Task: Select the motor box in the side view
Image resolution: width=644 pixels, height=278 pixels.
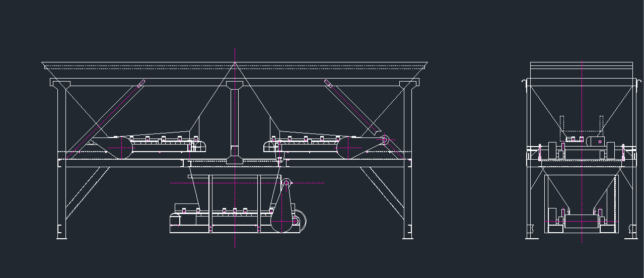Action: pos(595,141)
